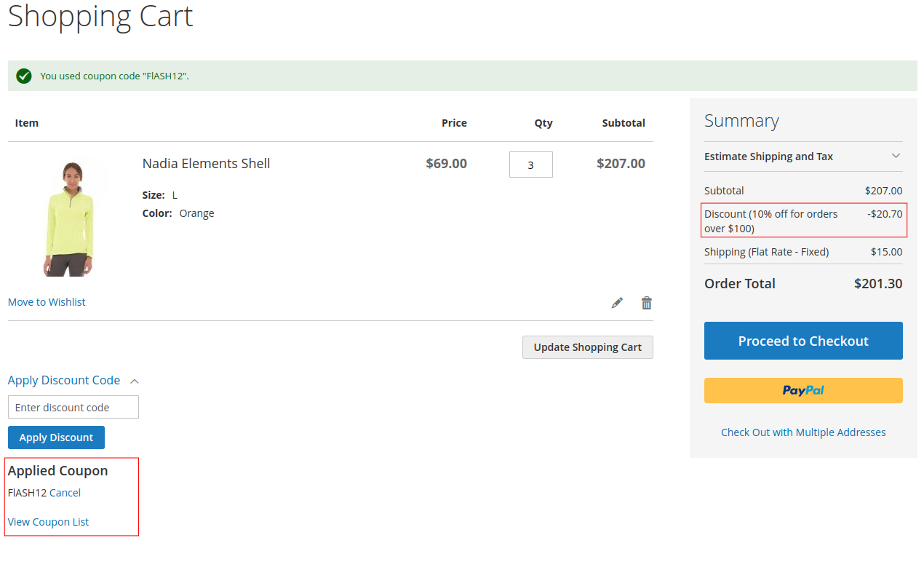Click the Apply Discount button
The height and width of the screenshot is (562, 924).
pos(56,438)
